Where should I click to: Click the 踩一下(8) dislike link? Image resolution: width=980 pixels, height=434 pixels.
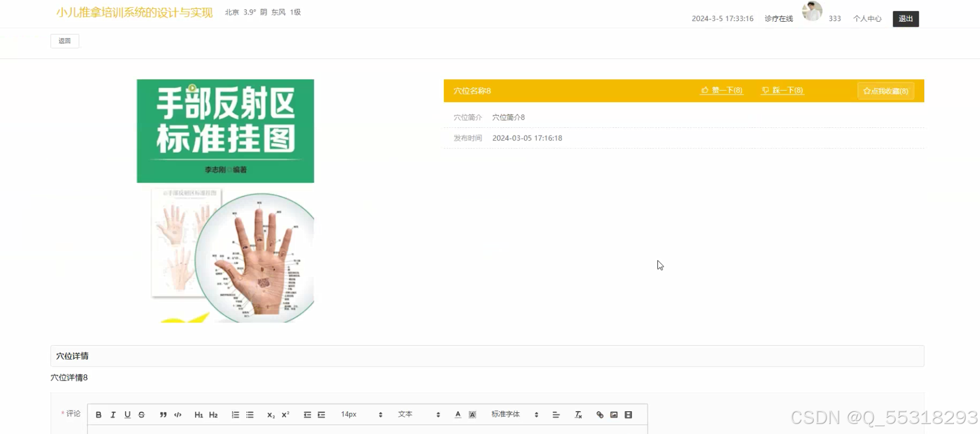click(782, 90)
